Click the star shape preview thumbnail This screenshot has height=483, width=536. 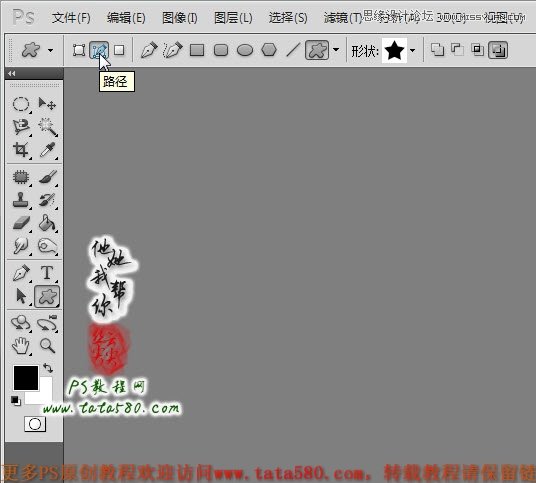394,51
